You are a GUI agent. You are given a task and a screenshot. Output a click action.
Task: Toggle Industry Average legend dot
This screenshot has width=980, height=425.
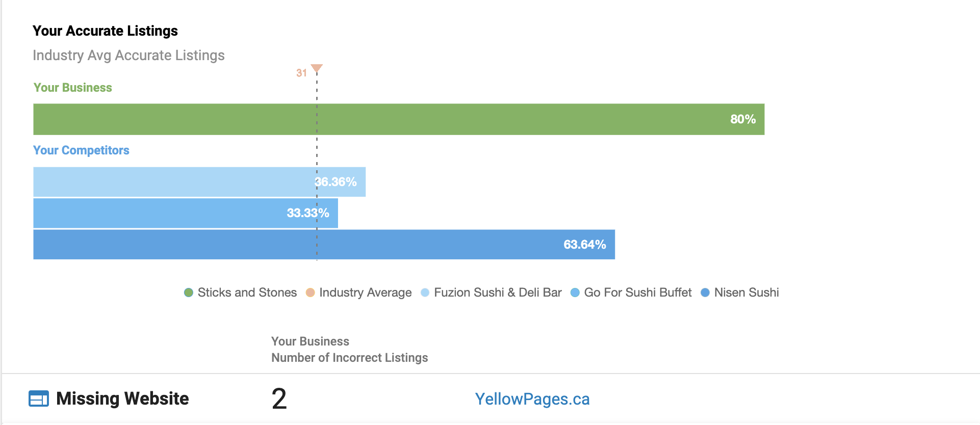[310, 293]
